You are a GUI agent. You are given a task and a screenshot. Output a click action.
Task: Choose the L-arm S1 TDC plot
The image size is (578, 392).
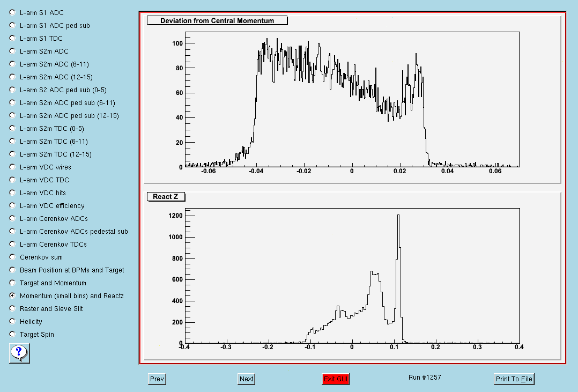click(x=12, y=39)
